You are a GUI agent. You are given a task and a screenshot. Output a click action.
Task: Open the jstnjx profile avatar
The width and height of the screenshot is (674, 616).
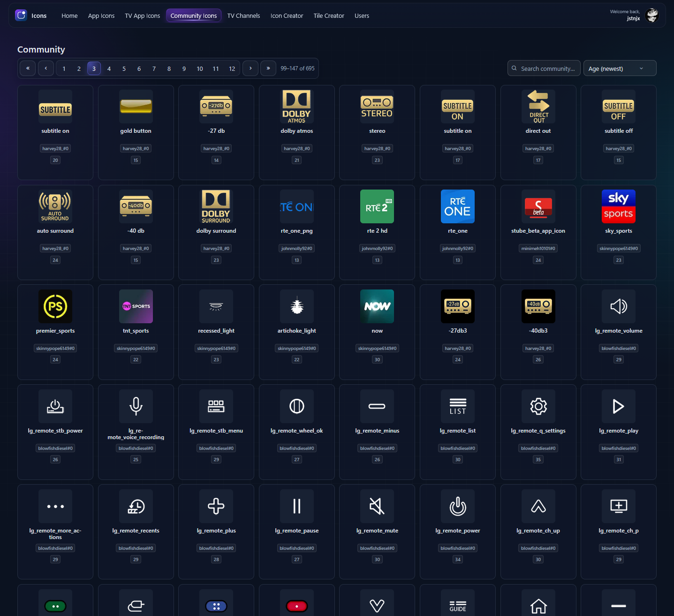[652, 15]
